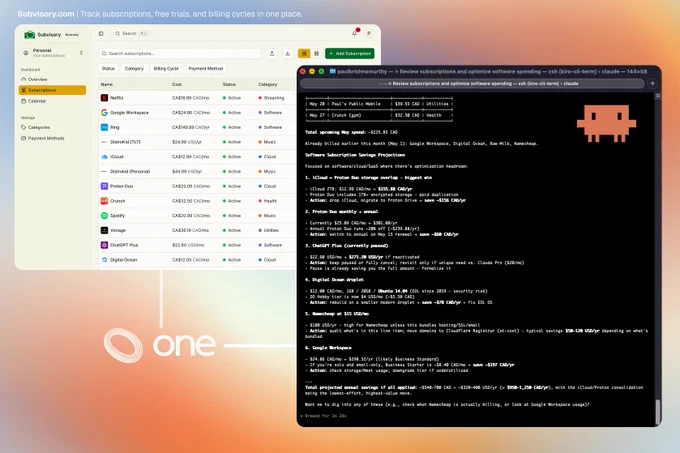
Task: Open the Payment Method filter dropdown
Action: (x=206, y=68)
